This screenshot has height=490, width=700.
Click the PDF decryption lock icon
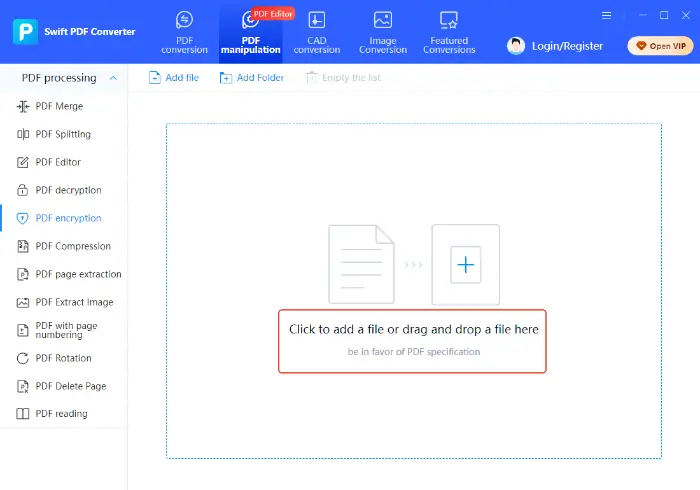coord(23,190)
